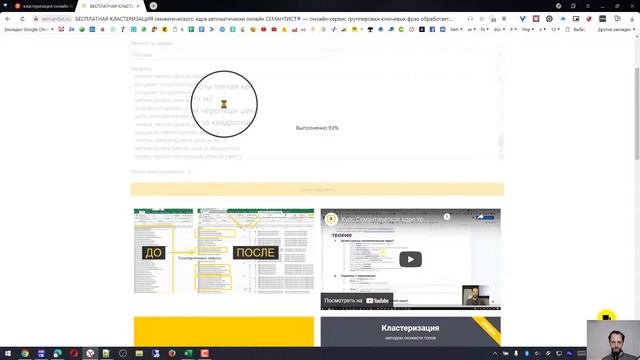Open Excel from the taskbar
The height and width of the screenshot is (360, 640).
(188, 353)
